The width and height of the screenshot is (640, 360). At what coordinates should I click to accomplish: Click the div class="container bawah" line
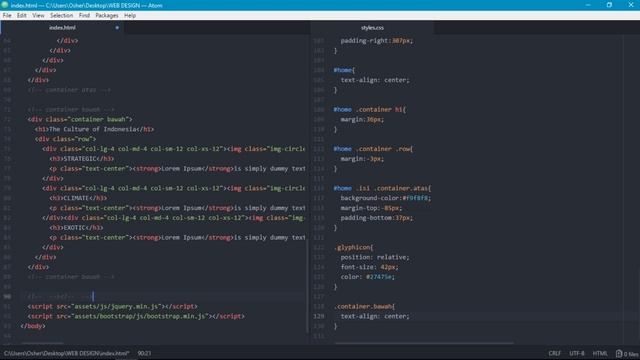pos(80,119)
